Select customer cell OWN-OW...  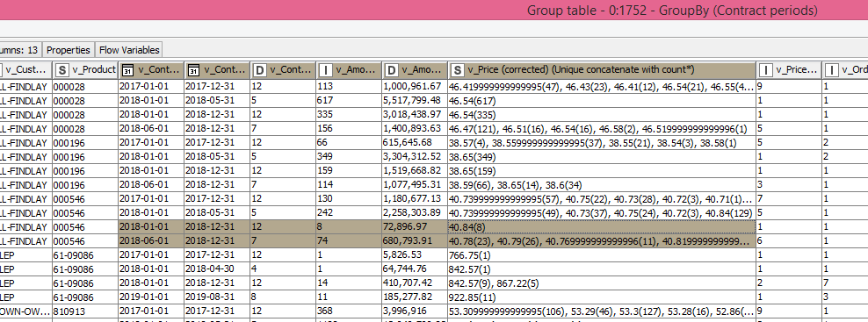[x=25, y=312]
